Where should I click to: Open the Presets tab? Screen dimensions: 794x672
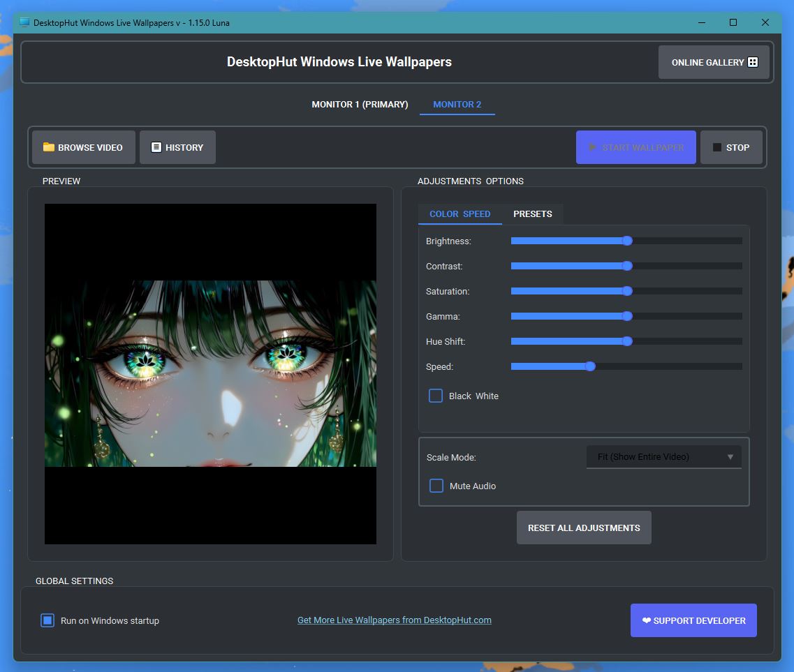(533, 214)
